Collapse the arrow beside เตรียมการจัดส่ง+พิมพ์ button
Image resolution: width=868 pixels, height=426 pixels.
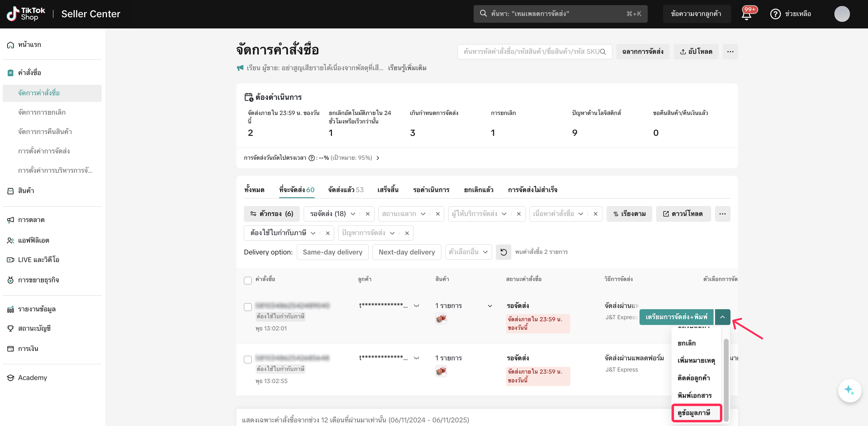pos(722,317)
